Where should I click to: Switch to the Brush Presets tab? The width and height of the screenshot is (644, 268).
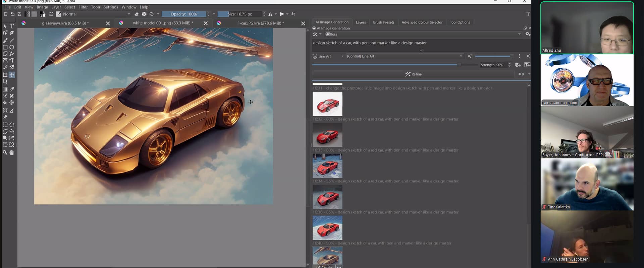[x=383, y=22]
